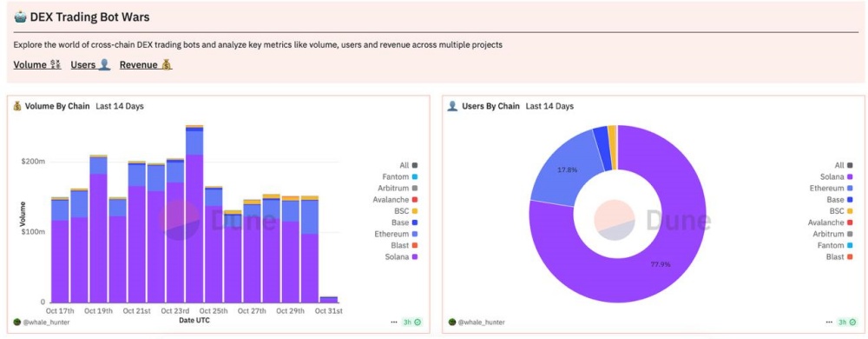Toggle Ethereum in Volume chart legend
Image resolution: width=868 pixels, height=339 pixels.
click(397, 235)
